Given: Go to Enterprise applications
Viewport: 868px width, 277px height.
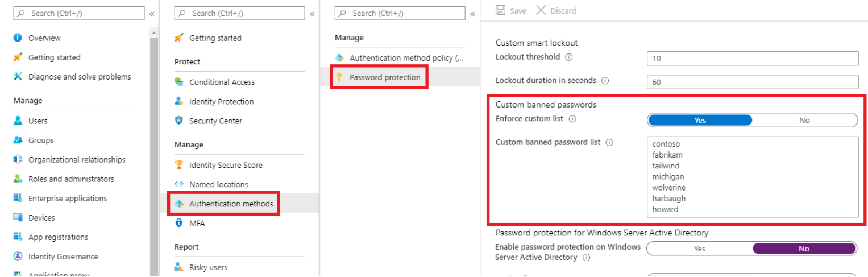Looking at the screenshot, I should tap(68, 199).
